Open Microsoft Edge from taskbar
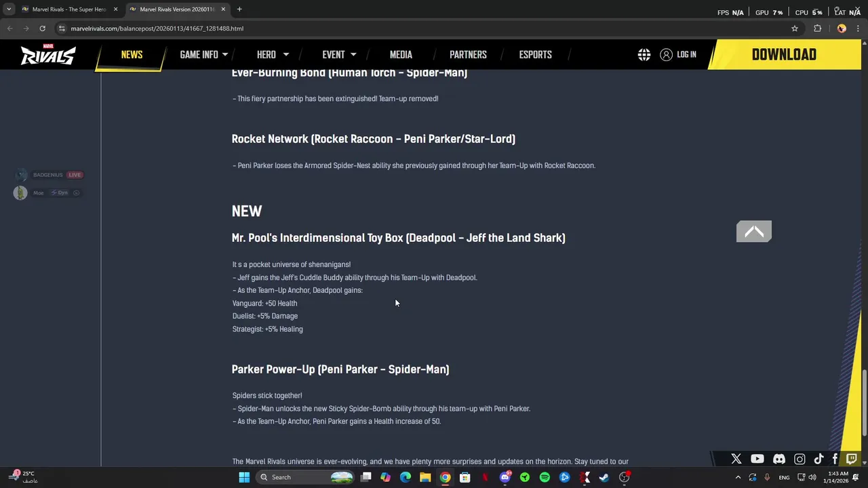 point(406,477)
